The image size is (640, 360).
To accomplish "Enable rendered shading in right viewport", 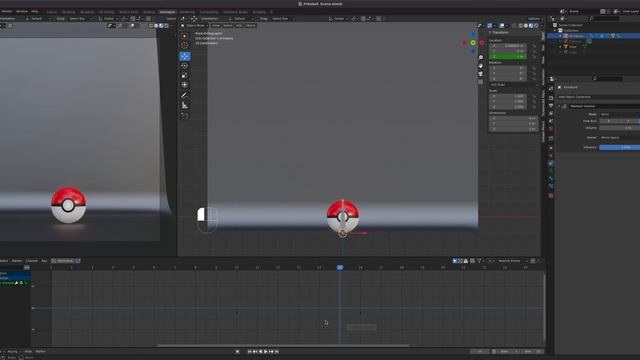I will pos(536,26).
